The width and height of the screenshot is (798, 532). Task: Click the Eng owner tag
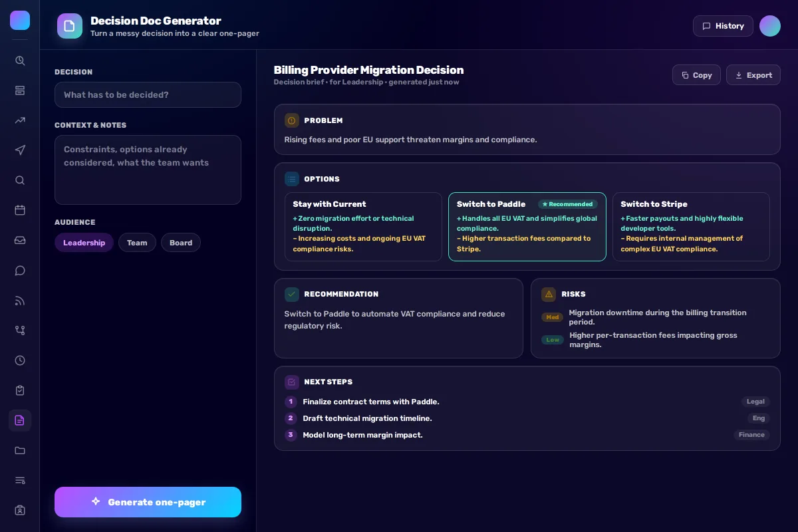click(759, 418)
